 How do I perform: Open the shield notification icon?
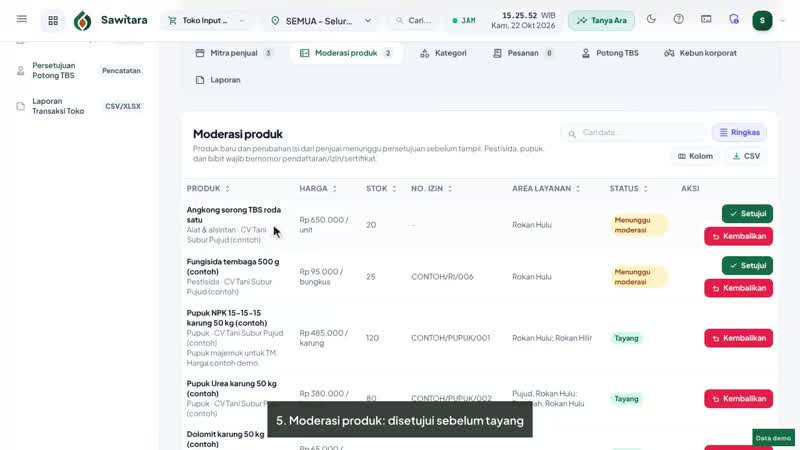tap(734, 19)
